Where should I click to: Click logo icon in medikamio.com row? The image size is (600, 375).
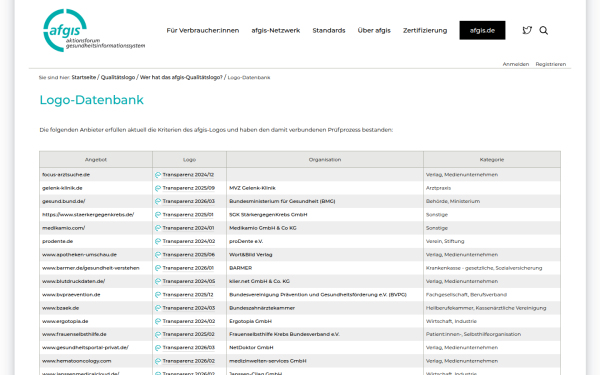158,228
